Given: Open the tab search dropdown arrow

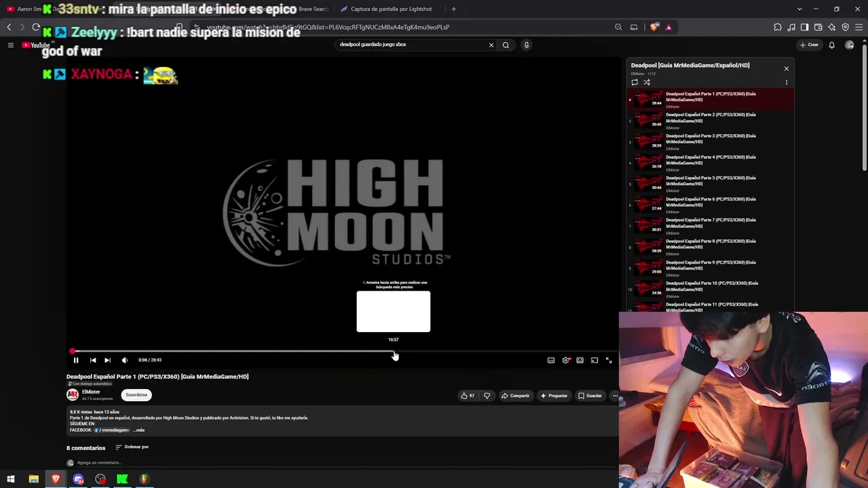Looking at the screenshot, I should tap(800, 9).
